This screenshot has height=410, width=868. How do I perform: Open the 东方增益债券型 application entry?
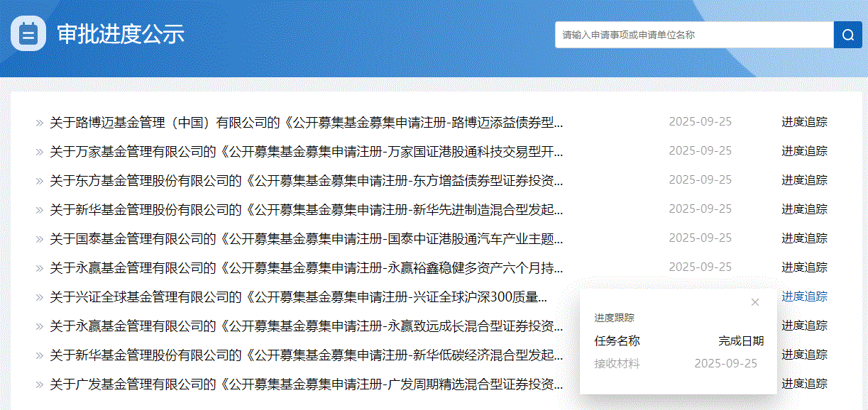pos(306,180)
